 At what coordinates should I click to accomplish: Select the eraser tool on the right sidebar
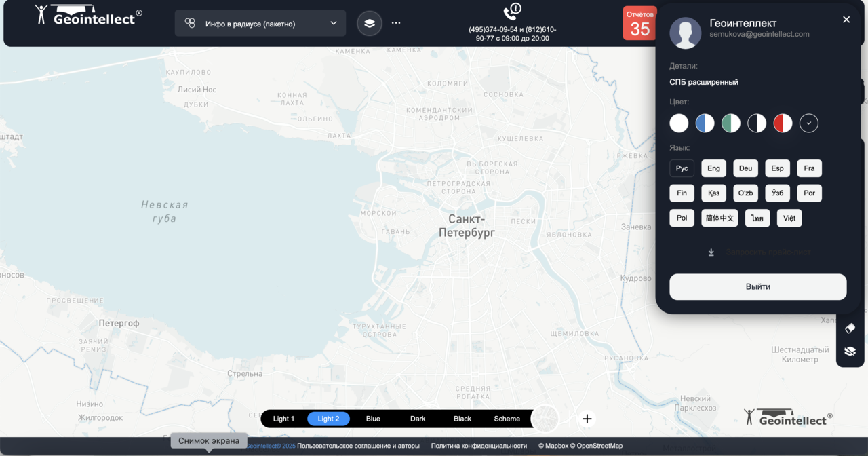coord(850,328)
